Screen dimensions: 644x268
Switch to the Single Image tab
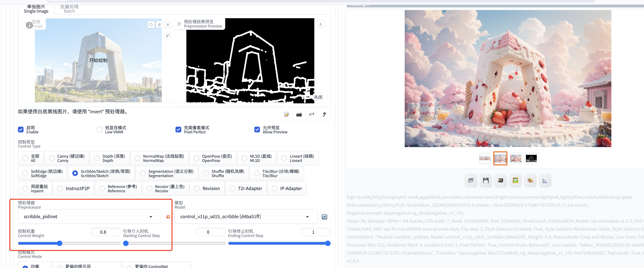coord(36,9)
